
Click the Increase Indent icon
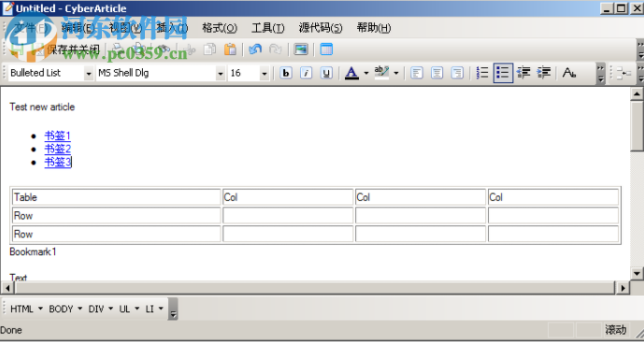pos(544,73)
